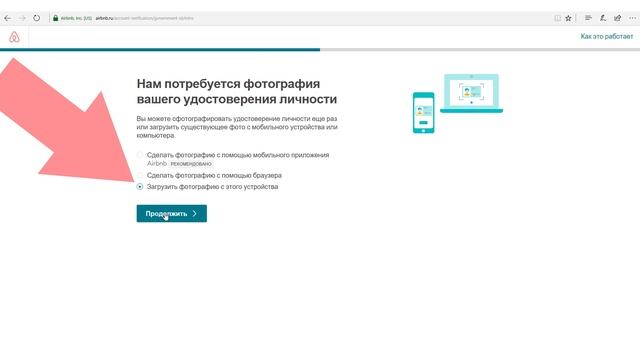The height and width of the screenshot is (360, 640).
Task: Click the 'Airbnb, Inc. [US]' certificate label
Action: click(x=76, y=18)
